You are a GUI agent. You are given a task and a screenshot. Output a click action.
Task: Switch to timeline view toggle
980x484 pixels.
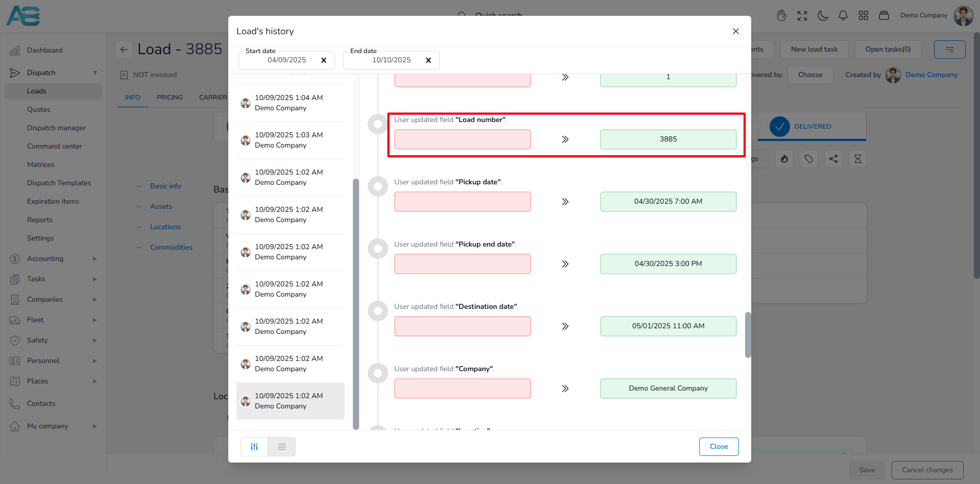254,447
